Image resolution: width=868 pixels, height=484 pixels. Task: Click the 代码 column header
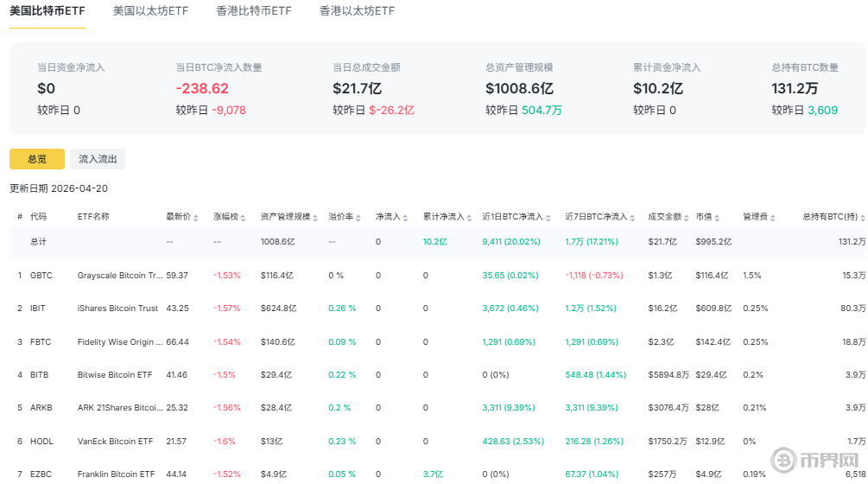coord(38,217)
